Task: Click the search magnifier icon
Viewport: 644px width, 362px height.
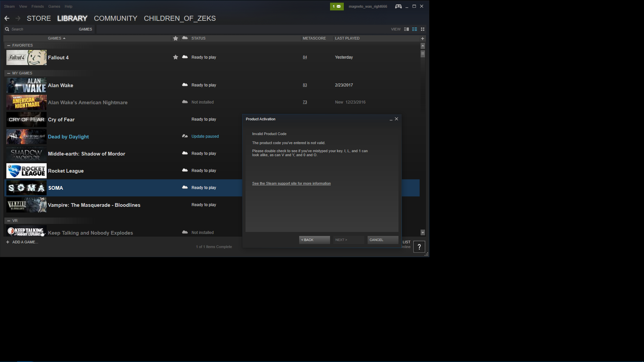Action: click(x=7, y=29)
